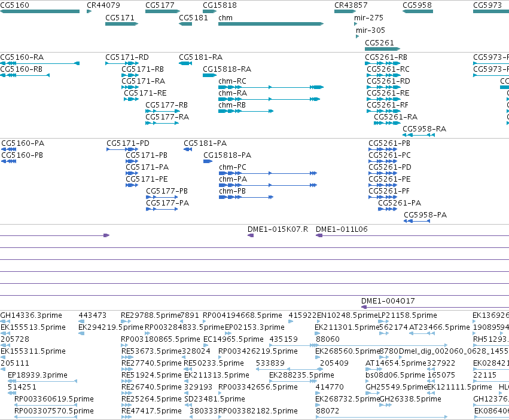The height and width of the screenshot is (420, 509).
Task: Select the CG5261 gene label
Action: pos(379,43)
